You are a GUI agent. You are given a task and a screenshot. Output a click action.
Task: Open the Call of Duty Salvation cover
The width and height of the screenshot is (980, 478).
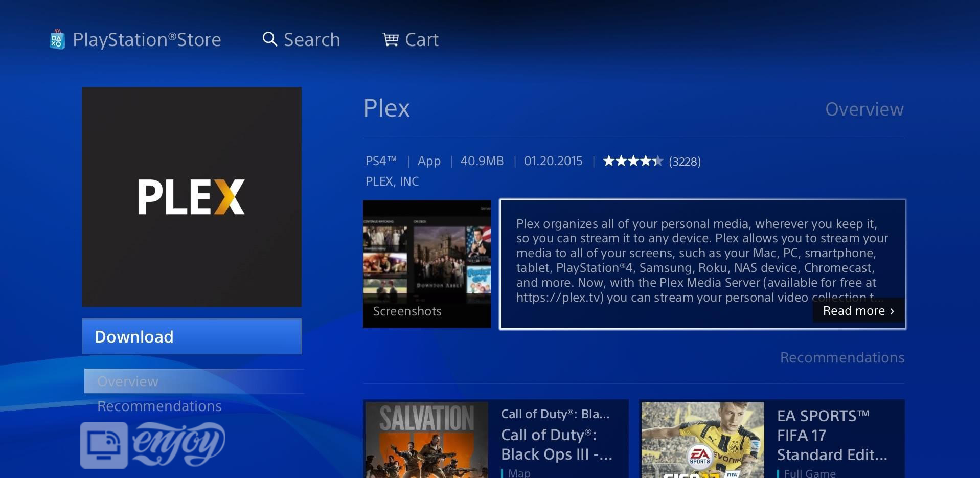[x=427, y=440]
